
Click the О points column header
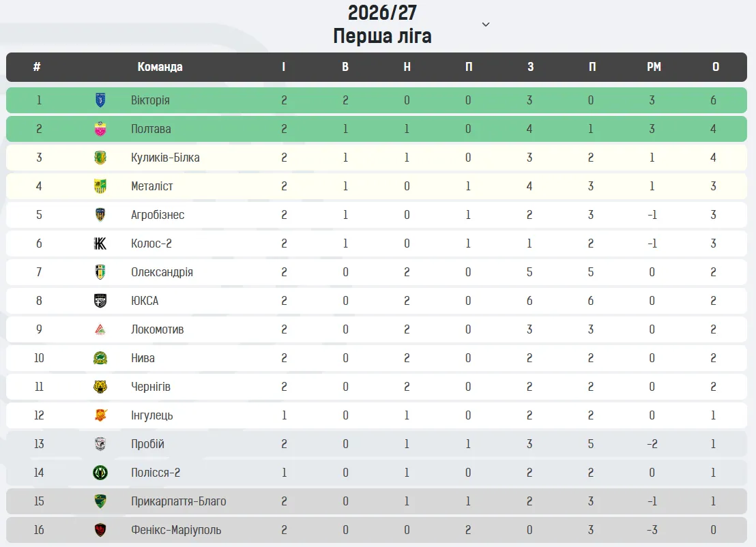[x=716, y=67]
